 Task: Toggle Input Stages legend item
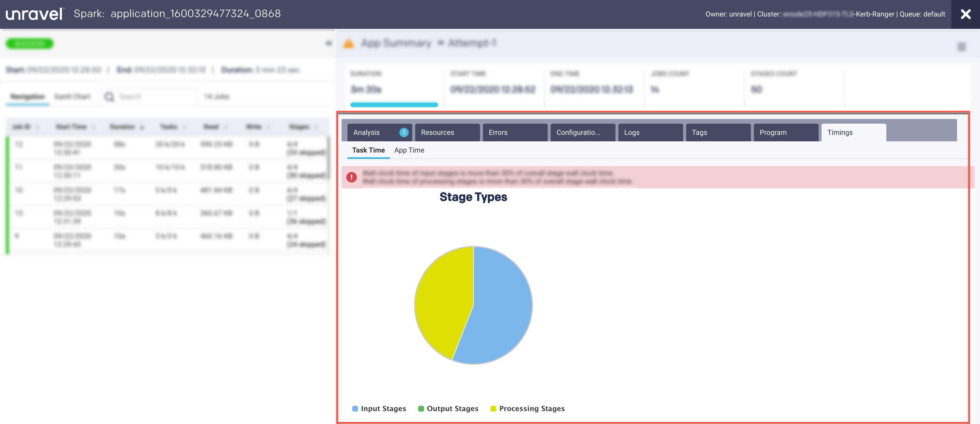point(379,408)
